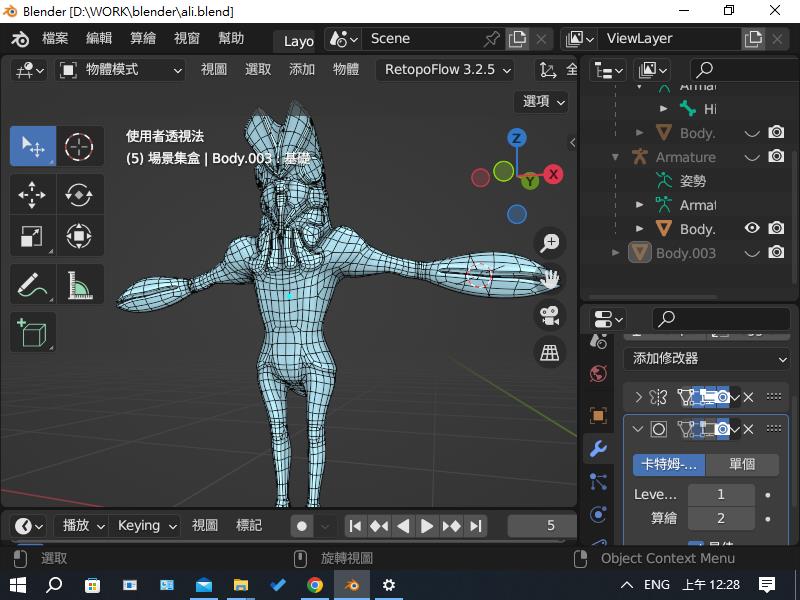Pick the Measure tool

[x=78, y=285]
